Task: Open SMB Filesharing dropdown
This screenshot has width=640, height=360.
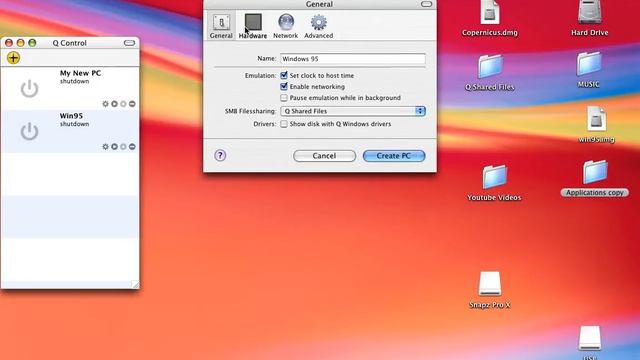Action: tap(353, 111)
